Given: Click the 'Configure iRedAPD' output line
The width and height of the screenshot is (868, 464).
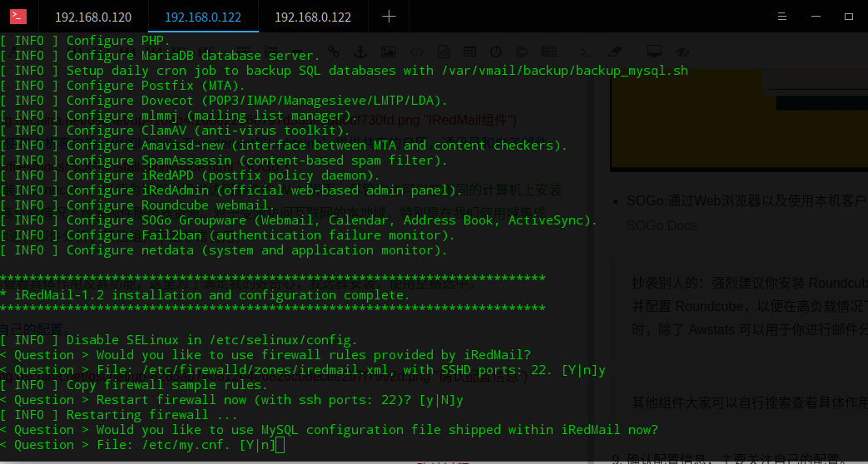Looking at the screenshot, I should pyautogui.click(x=190, y=175).
